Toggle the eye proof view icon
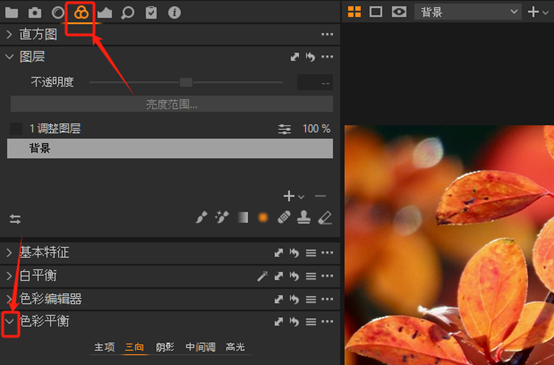The height and width of the screenshot is (365, 554). click(399, 12)
